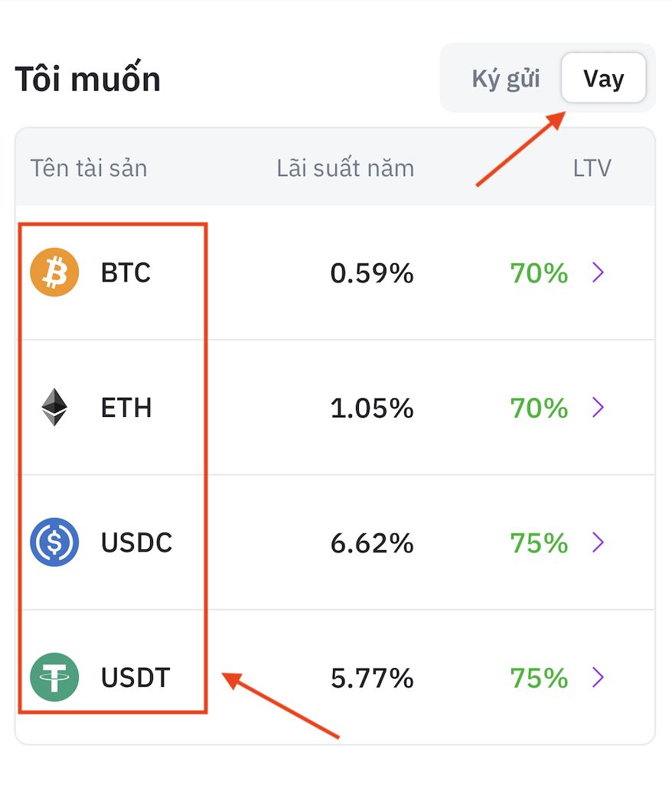Expand the BTC row chevron
The height and width of the screenshot is (785, 672).
[x=599, y=272]
